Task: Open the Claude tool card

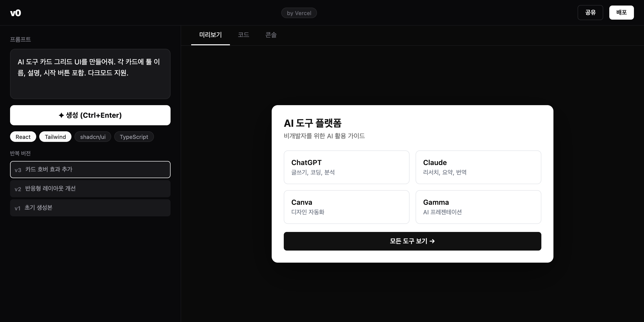Action: (478, 167)
